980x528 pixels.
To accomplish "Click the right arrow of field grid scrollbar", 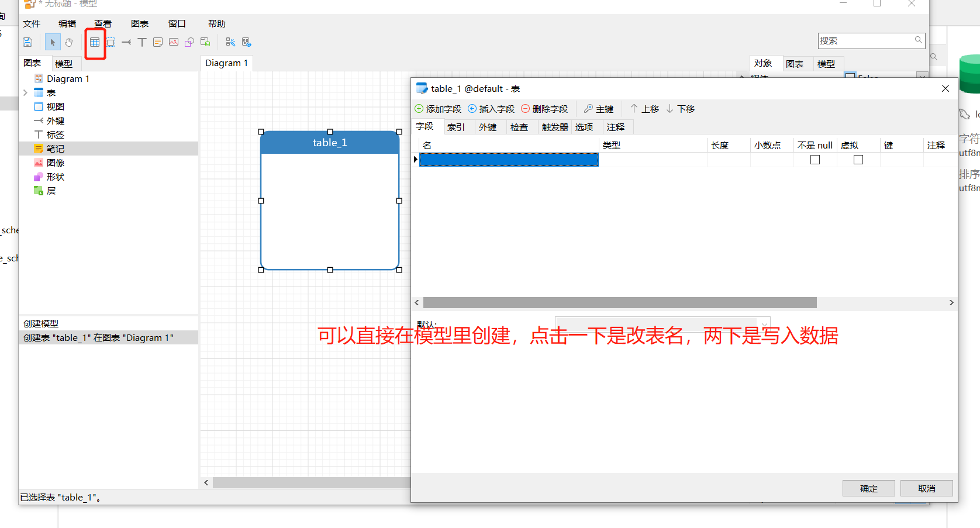I will point(951,302).
